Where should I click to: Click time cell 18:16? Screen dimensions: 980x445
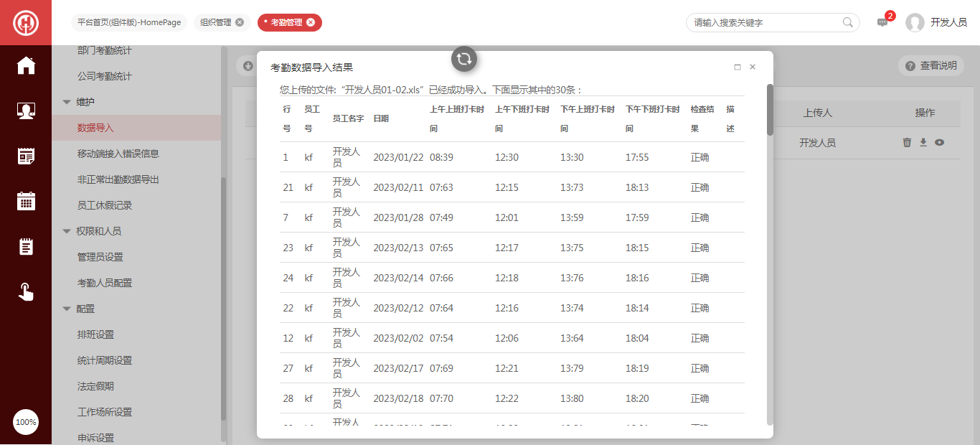coord(637,278)
